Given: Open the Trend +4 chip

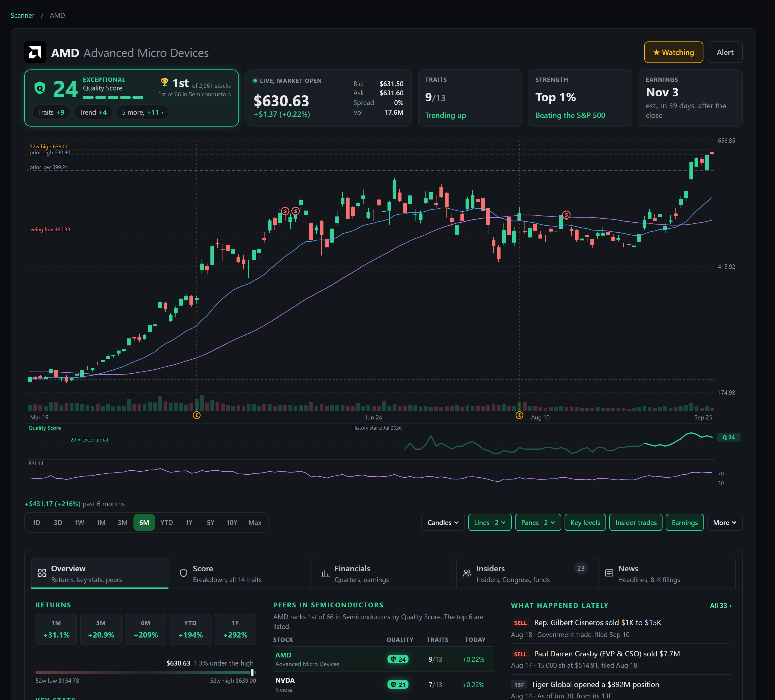Looking at the screenshot, I should pos(93,112).
